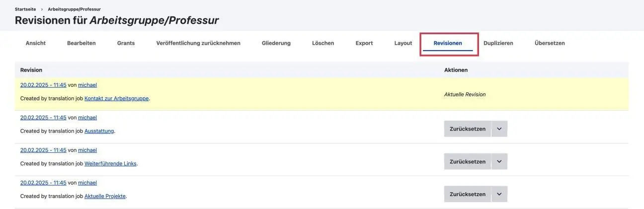Expand actions dropdown for Aktuelle Projekte revision

(499, 194)
